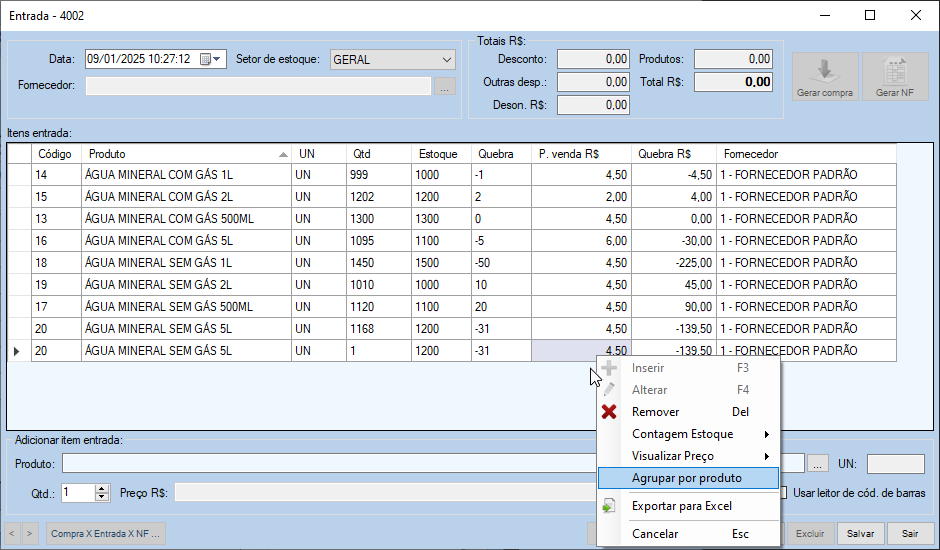Click the Sair button

pos(909,534)
